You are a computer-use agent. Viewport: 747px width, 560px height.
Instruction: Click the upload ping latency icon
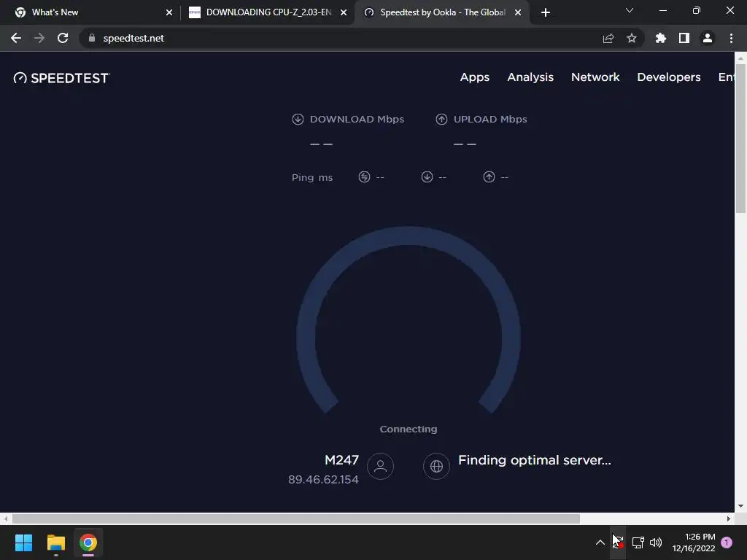pyautogui.click(x=489, y=177)
